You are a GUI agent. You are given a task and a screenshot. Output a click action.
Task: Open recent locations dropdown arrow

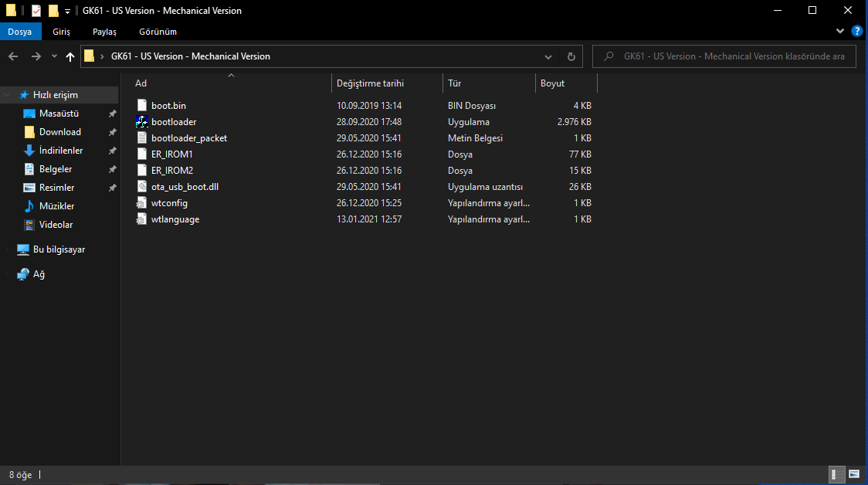coord(54,56)
